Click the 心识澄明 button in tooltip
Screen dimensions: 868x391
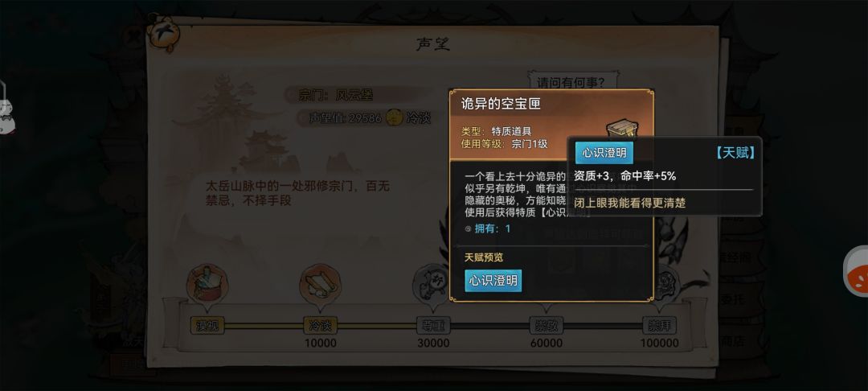604,152
